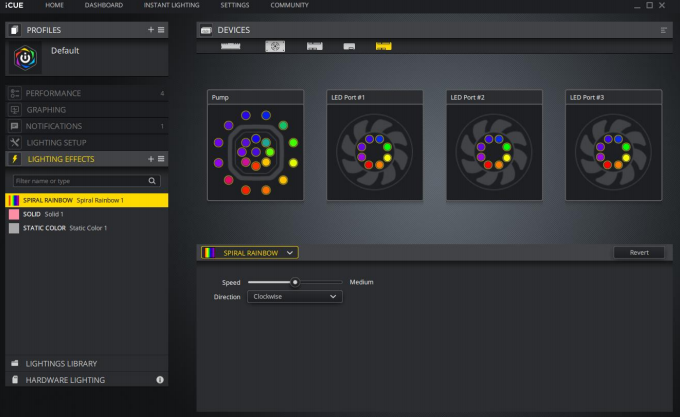The height and width of the screenshot is (417, 680).
Task: Select first device icon in devices bar
Action: pos(230,46)
